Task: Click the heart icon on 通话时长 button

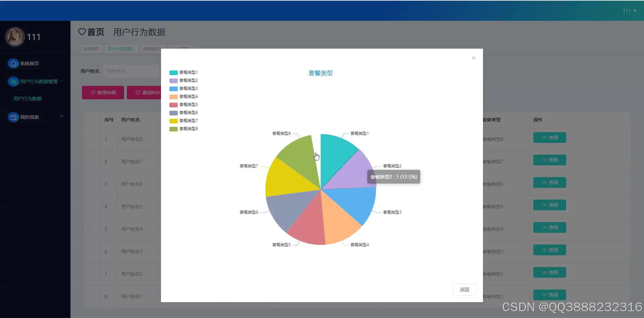Action: click(137, 92)
